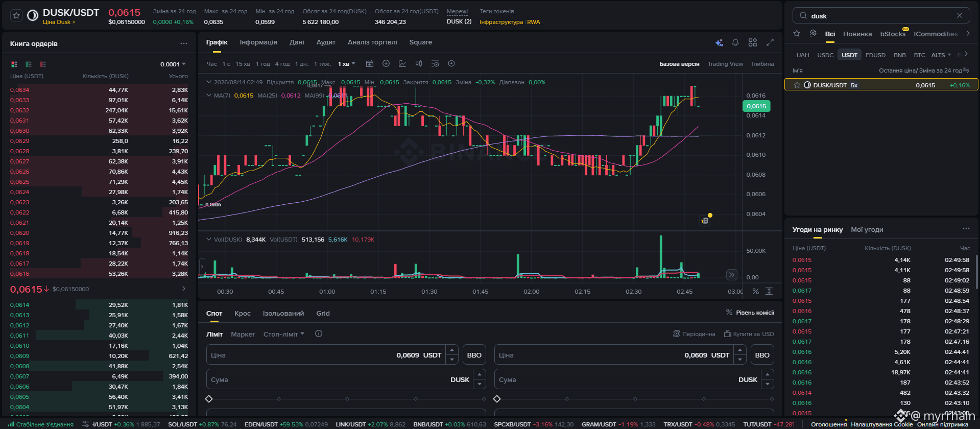Toggle BBO for the sell price field
Image resolution: width=980 pixels, height=429 pixels.
click(x=762, y=355)
